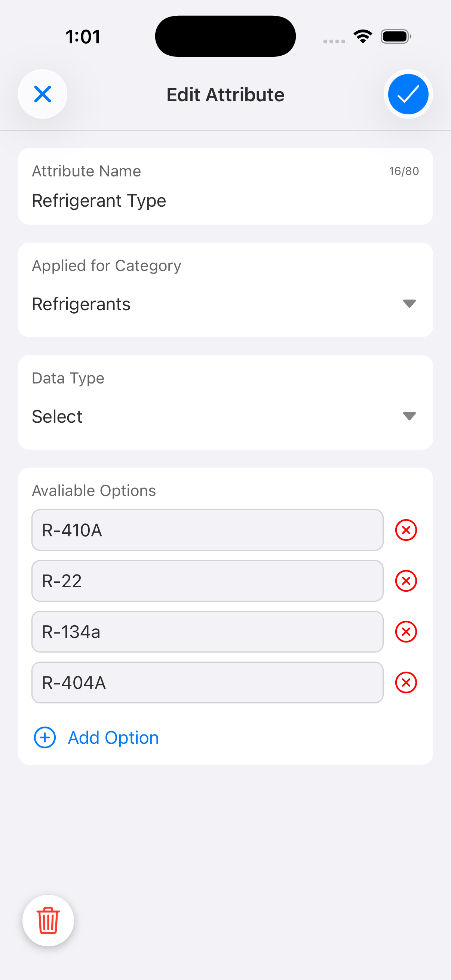Edit the R-404A option text field
This screenshot has height=980, width=451.
click(x=207, y=683)
